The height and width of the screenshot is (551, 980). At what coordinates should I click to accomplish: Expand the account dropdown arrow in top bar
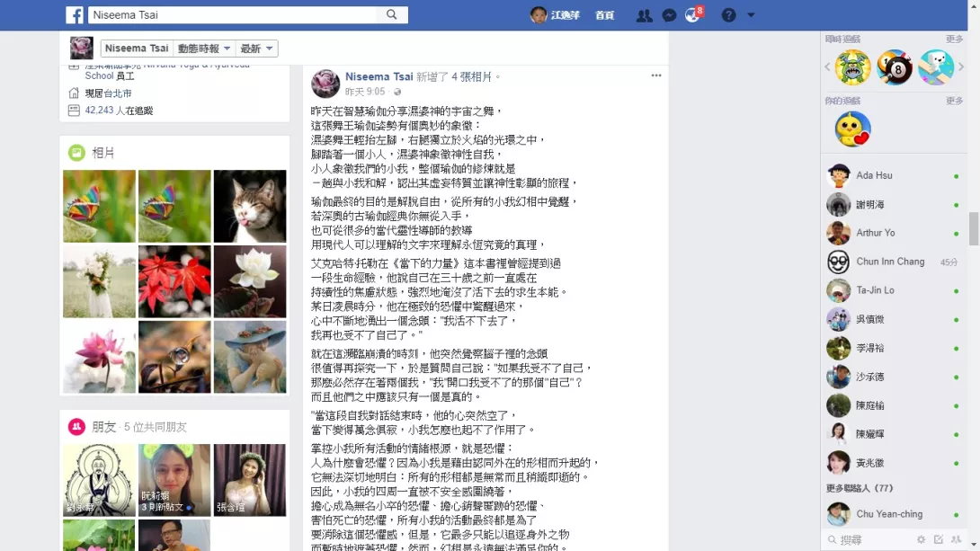click(751, 15)
